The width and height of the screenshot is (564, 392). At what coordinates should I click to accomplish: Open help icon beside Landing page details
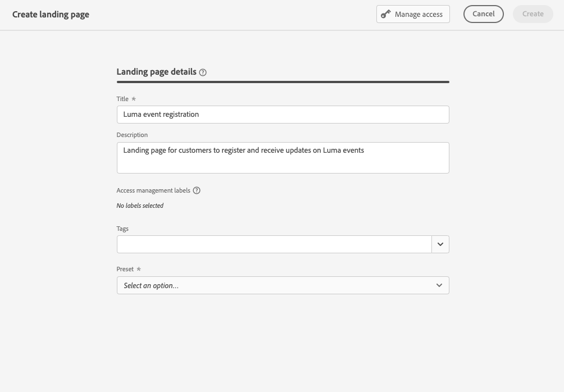203,72
